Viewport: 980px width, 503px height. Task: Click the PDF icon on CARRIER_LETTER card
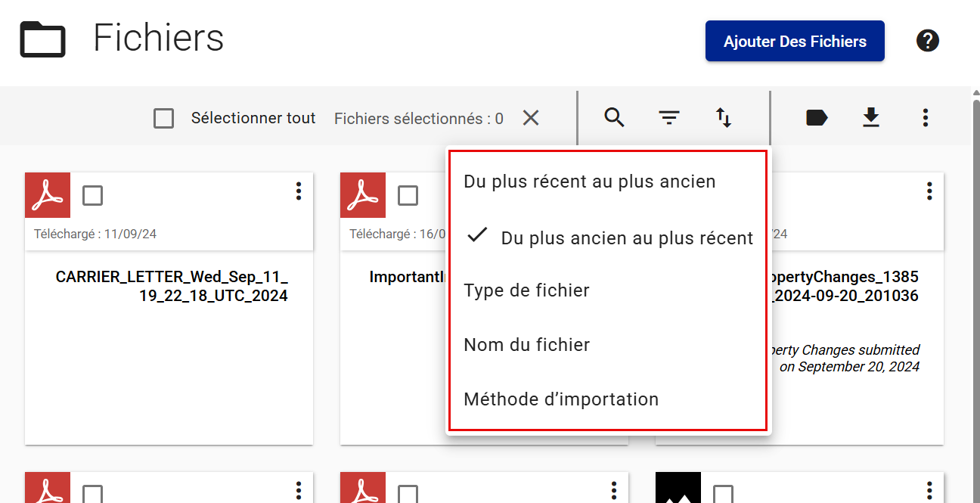coord(48,195)
